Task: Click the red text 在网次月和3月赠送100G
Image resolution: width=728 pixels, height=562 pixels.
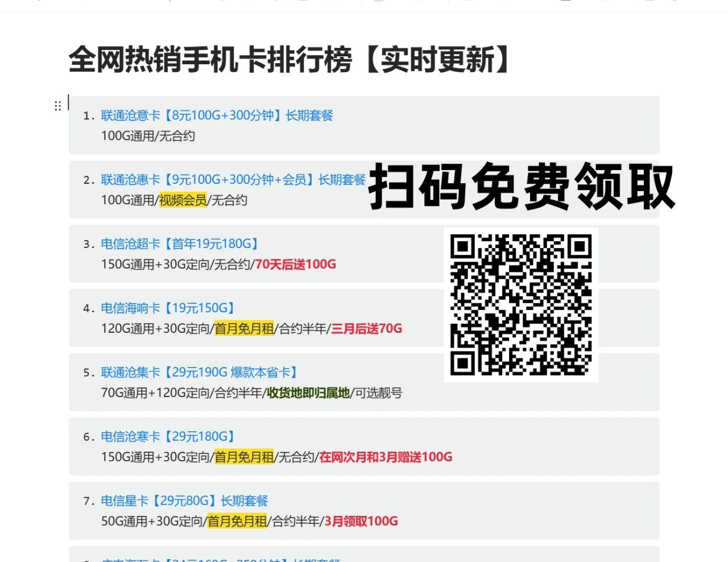Action: [x=386, y=457]
